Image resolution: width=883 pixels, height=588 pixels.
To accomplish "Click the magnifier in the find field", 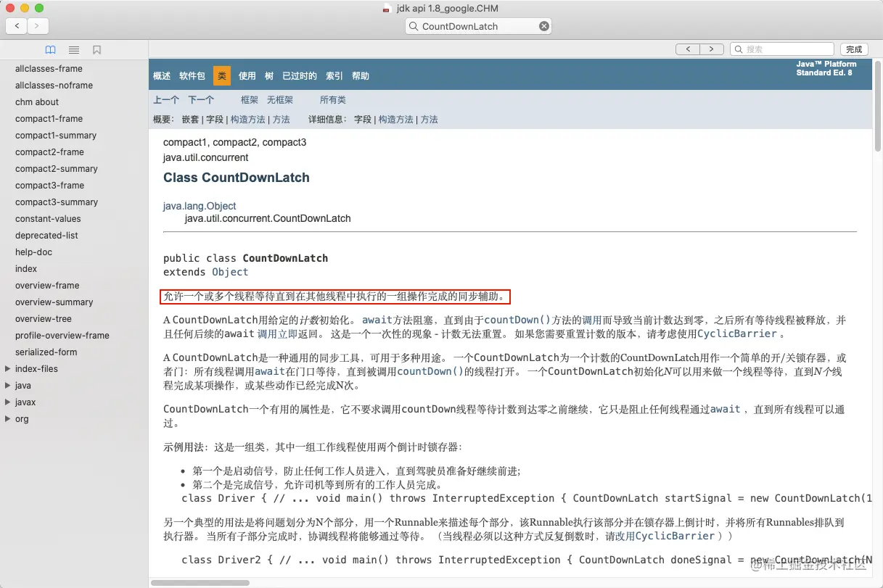I will coord(739,49).
